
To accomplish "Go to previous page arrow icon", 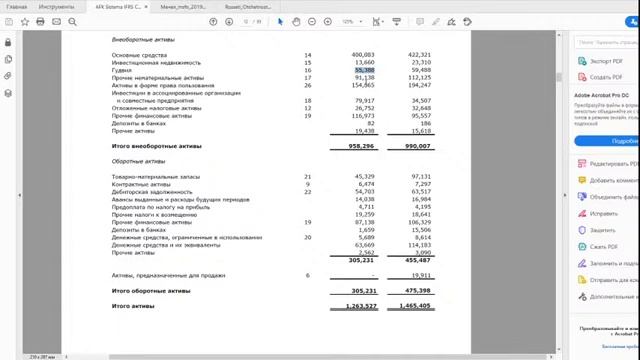I will tap(213, 22).
